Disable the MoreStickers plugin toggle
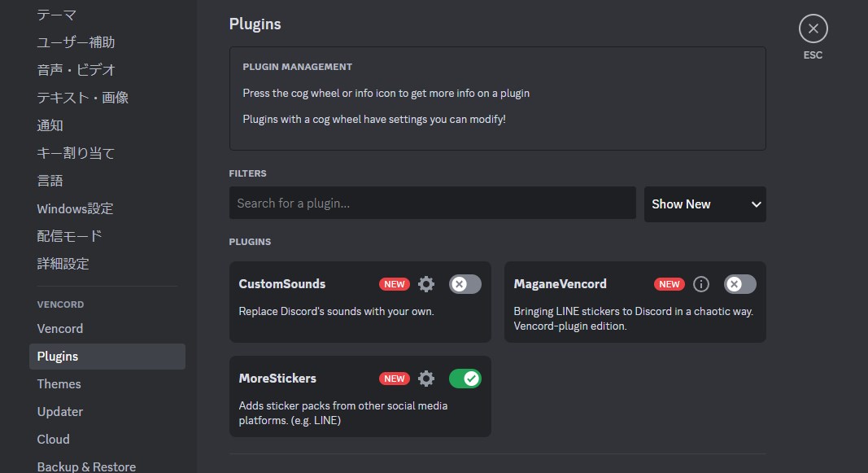Viewport: 868px width, 473px height. [465, 379]
